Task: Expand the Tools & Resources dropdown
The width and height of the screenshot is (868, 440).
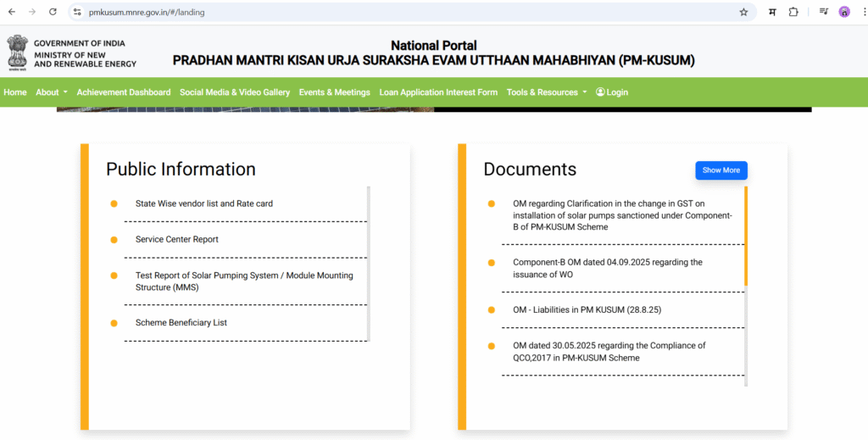Action: coord(547,92)
